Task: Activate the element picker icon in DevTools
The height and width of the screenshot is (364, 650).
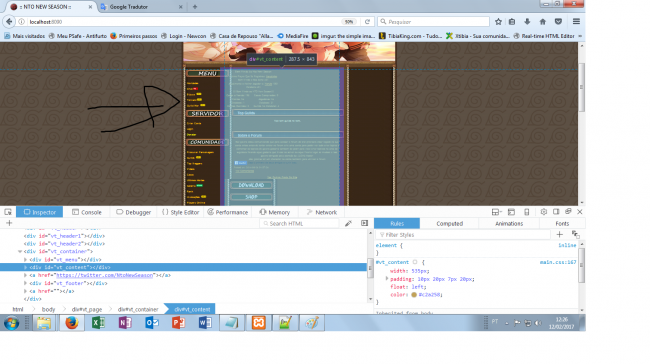Action: click(8, 212)
